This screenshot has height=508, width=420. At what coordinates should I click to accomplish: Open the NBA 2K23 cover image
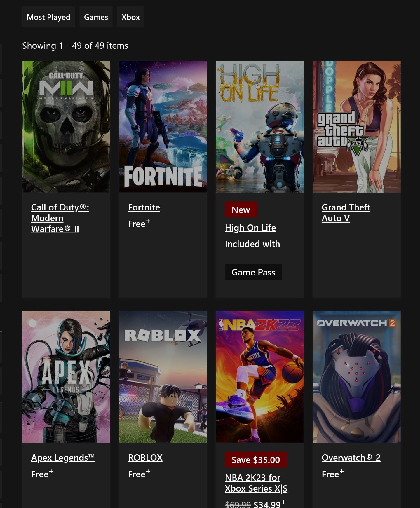tap(260, 377)
